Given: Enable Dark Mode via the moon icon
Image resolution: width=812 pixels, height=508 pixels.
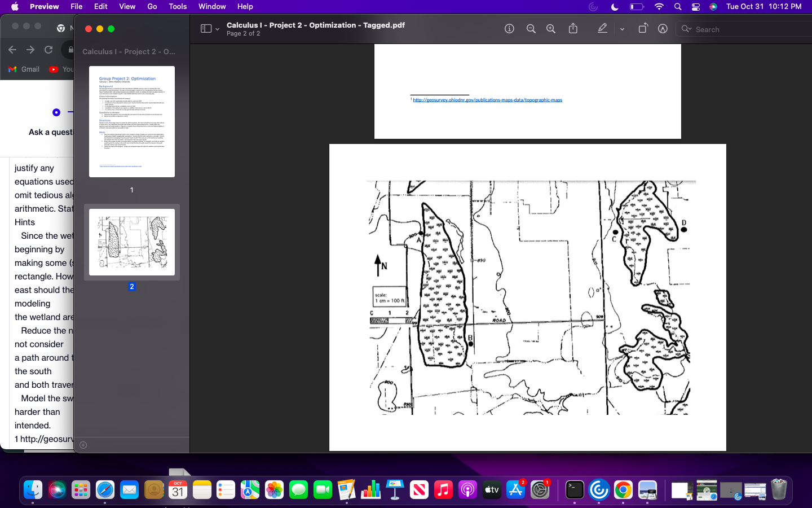Looking at the screenshot, I should pyautogui.click(x=615, y=7).
